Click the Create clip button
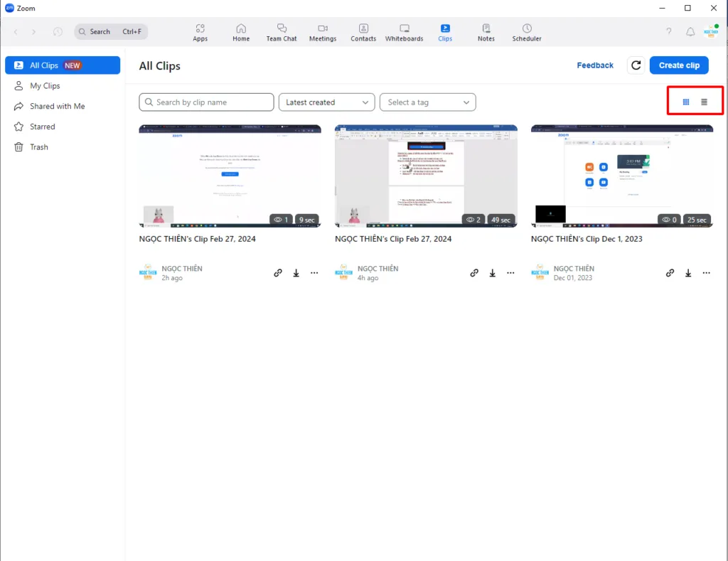The image size is (728, 561). click(x=679, y=65)
